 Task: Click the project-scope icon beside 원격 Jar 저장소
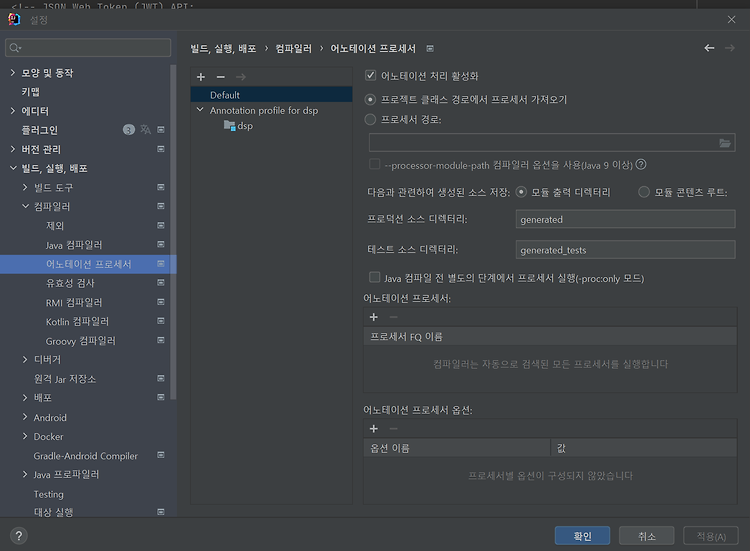click(x=161, y=378)
